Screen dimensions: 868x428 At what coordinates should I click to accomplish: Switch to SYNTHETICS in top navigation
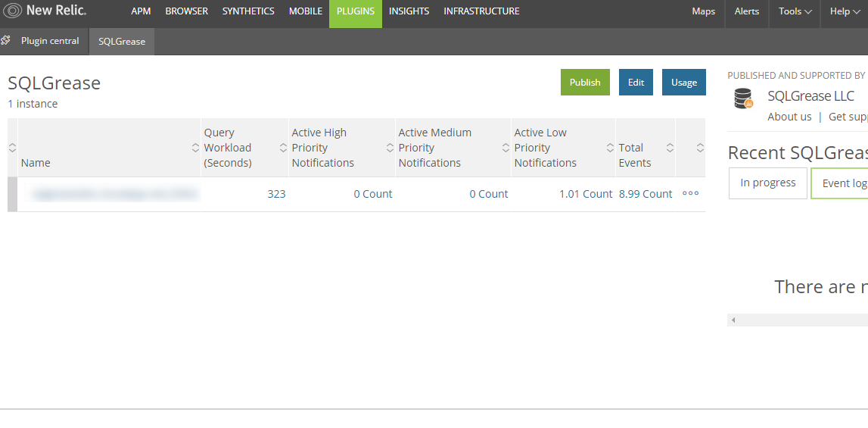pos(248,11)
